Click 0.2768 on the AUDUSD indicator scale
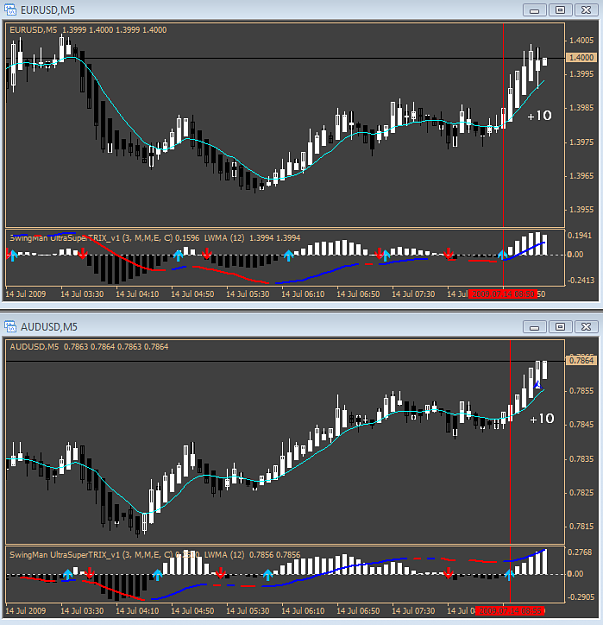Viewport: 603px width, 625px height. (580, 552)
